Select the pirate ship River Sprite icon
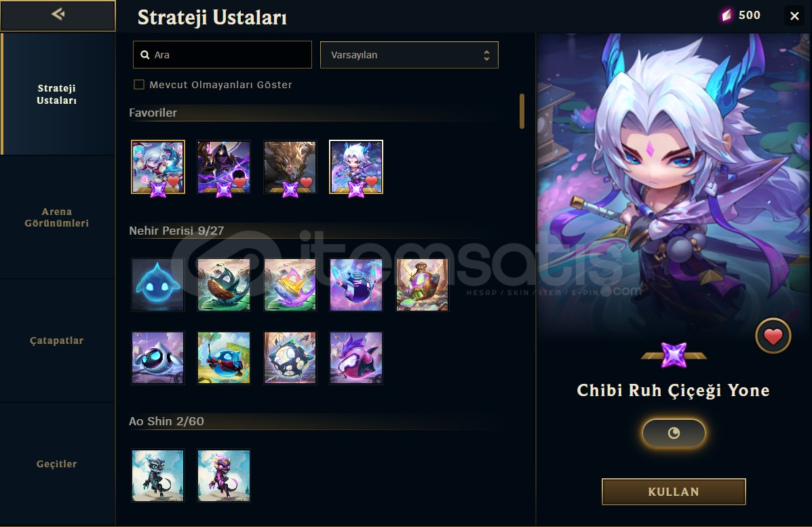Image resolution: width=812 pixels, height=527 pixels. [x=224, y=285]
